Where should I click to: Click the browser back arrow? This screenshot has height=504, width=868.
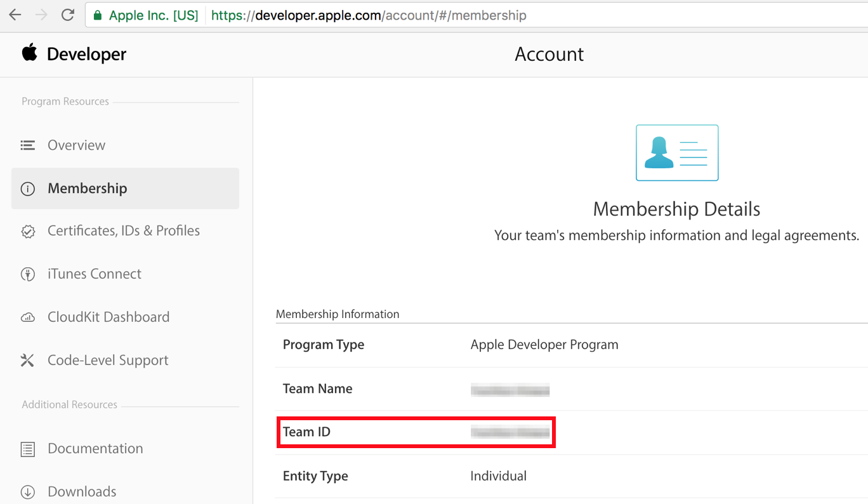(15, 15)
